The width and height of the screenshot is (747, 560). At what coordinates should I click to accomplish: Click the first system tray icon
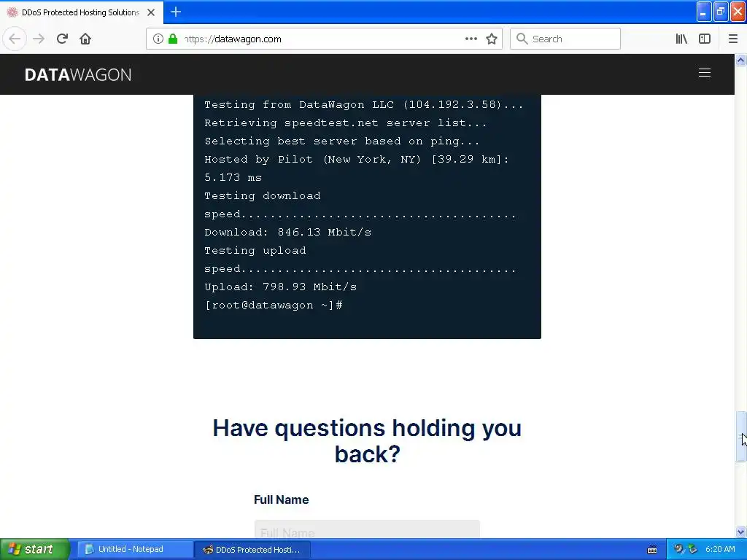pos(678,549)
